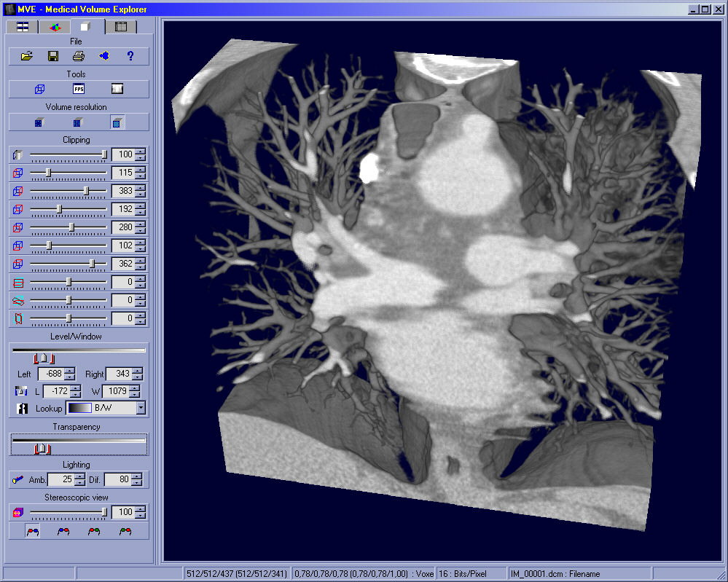Print the current view with the printer icon
Screen dimensions: 728x582
79,56
